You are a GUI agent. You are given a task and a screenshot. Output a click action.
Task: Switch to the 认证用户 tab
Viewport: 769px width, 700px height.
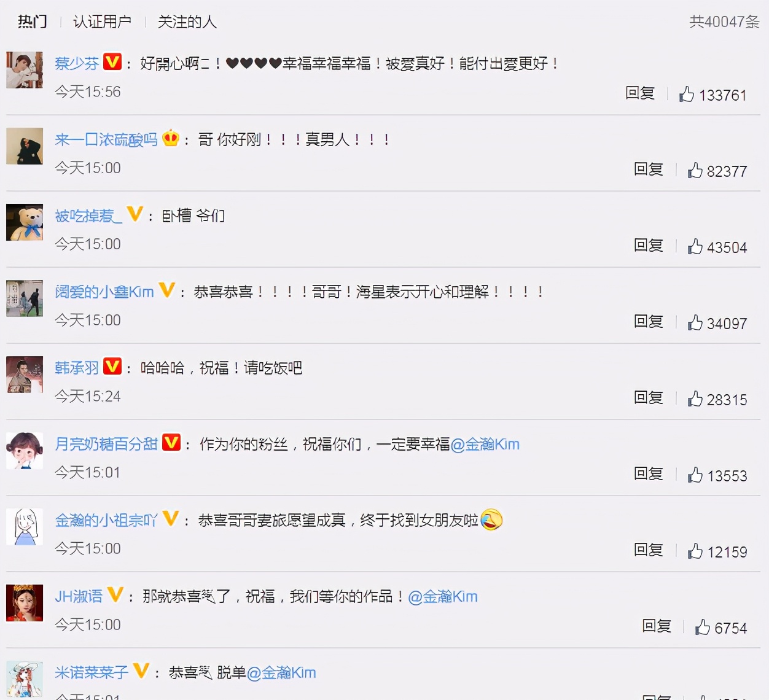click(x=102, y=21)
